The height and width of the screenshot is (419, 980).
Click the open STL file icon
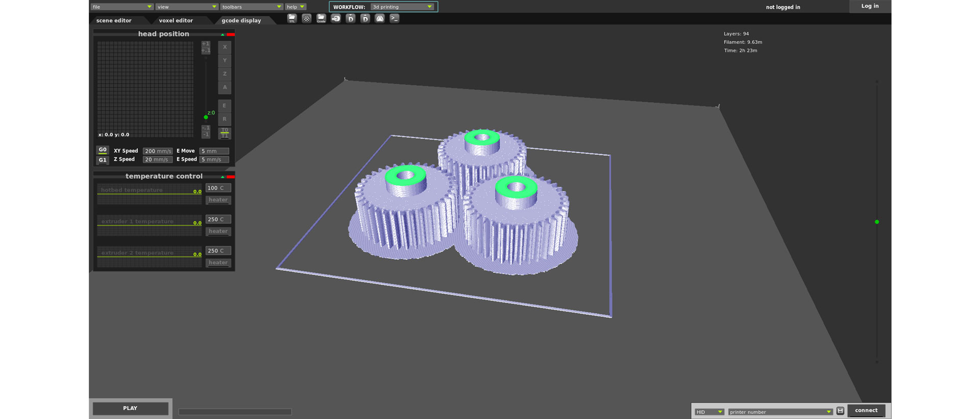[x=291, y=18]
